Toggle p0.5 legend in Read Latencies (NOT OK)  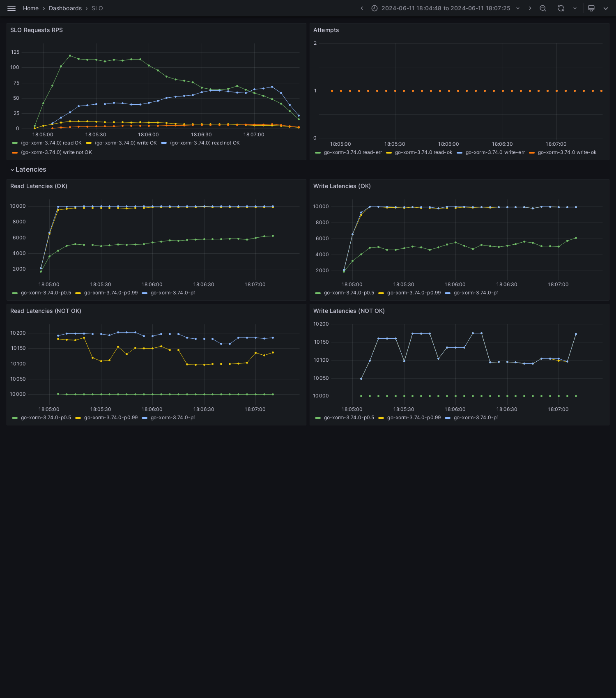pyautogui.click(x=46, y=418)
